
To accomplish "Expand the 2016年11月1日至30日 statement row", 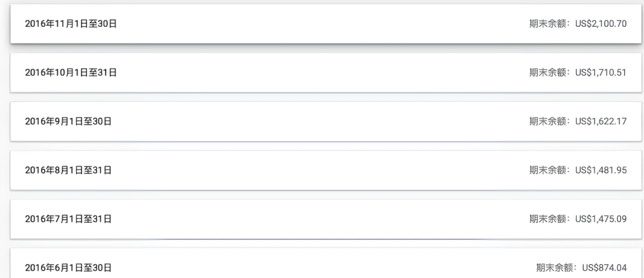I will click(x=70, y=24).
